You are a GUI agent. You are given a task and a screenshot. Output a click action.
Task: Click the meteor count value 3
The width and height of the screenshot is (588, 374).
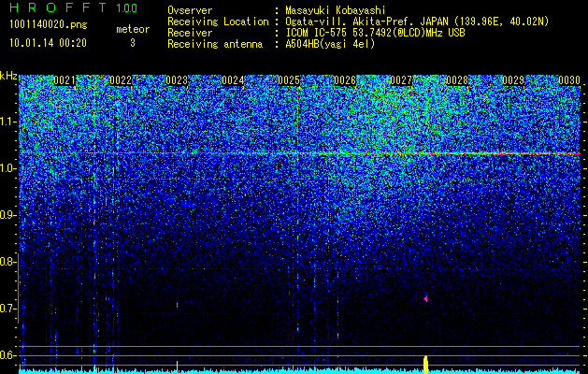click(x=133, y=43)
